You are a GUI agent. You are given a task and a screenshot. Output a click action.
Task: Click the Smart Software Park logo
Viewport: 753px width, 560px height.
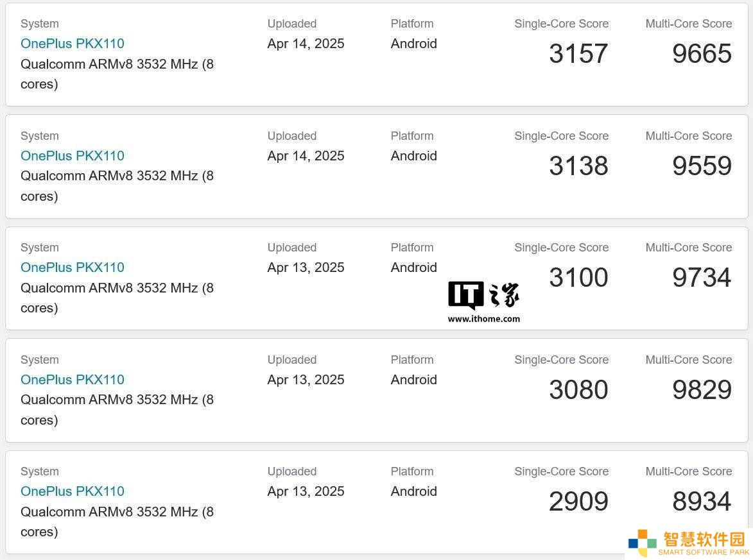(689, 543)
